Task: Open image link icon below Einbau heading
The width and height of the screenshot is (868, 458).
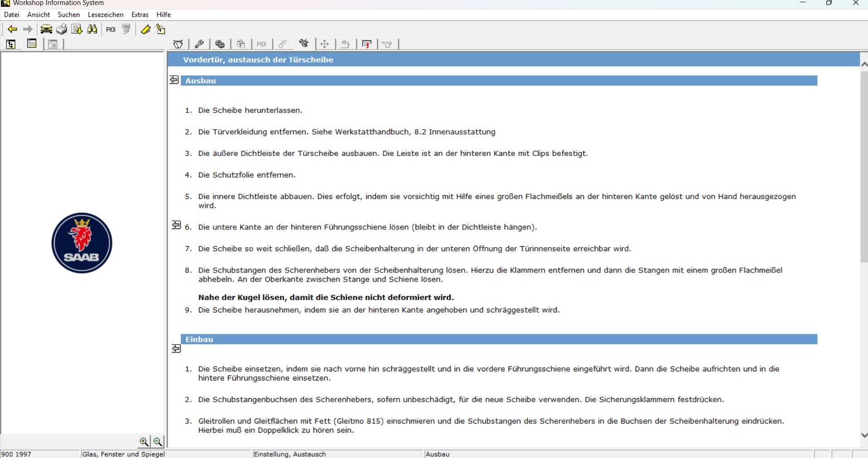Action: pos(176,349)
